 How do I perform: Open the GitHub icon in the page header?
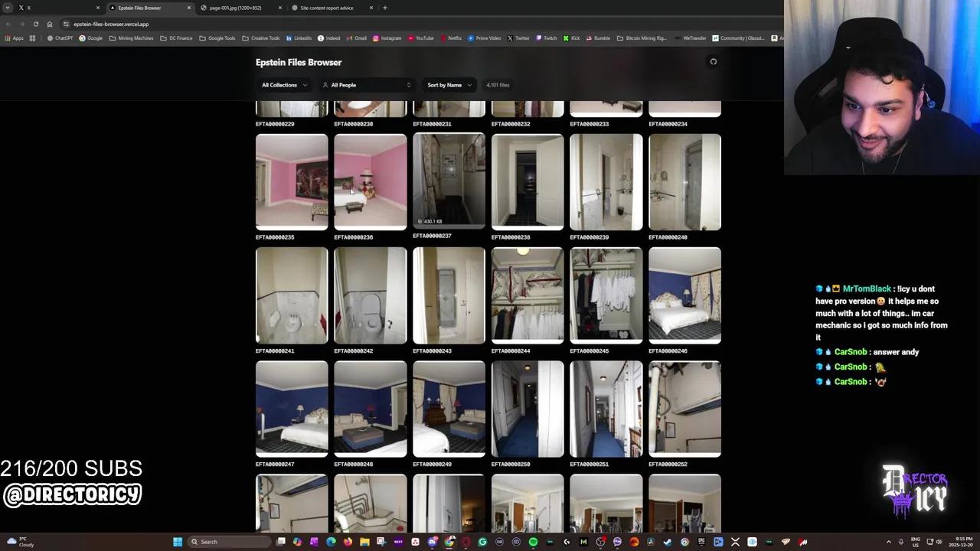713,62
